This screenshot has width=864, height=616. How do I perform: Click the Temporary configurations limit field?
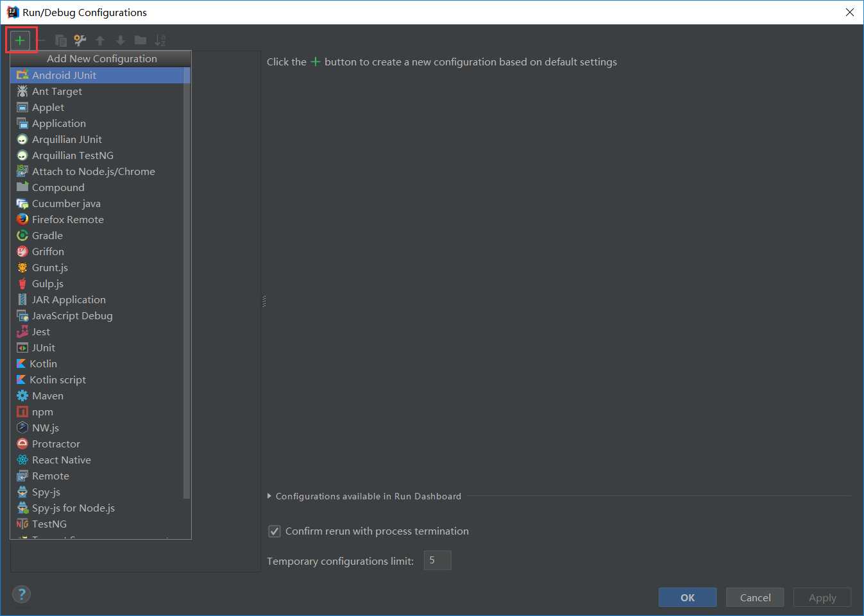pyautogui.click(x=437, y=560)
